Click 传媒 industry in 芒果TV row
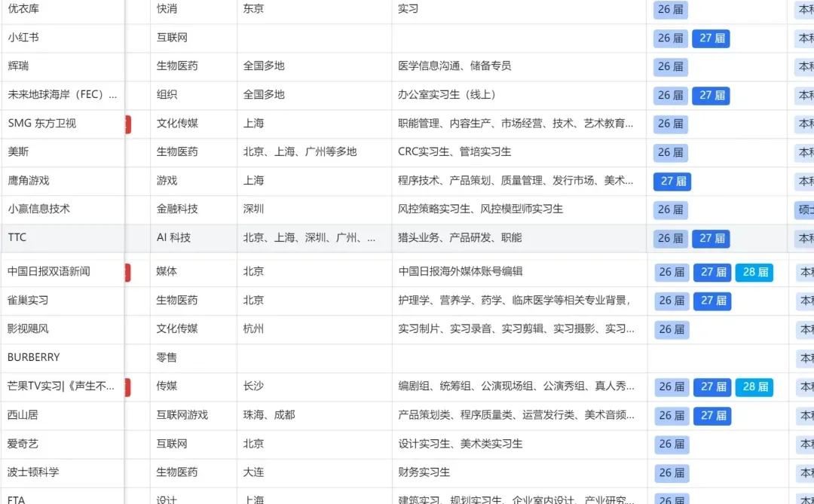Viewport: 814px width, 504px height. [x=167, y=386]
